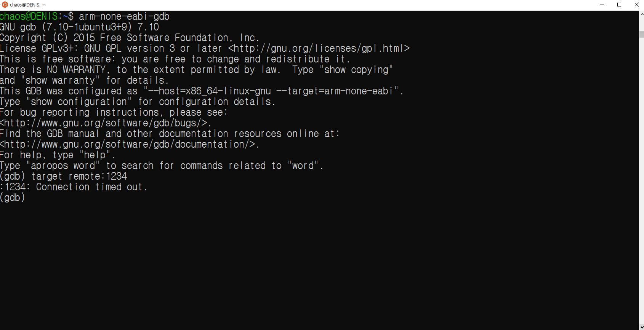
Task: Click the vertical scrollbar thumb
Action: click(x=641, y=35)
